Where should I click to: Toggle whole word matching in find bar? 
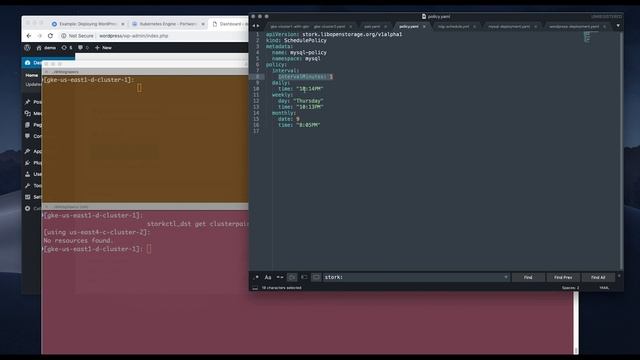280,277
